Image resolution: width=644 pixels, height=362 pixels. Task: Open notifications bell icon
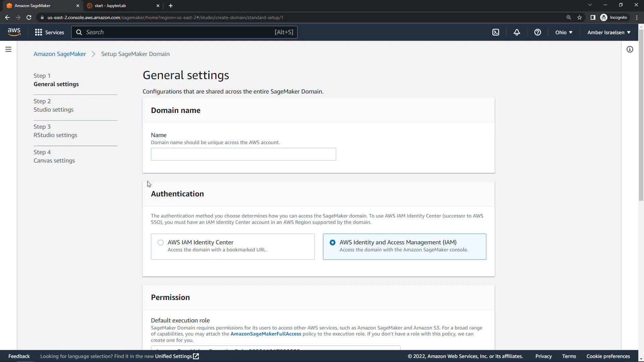(517, 32)
